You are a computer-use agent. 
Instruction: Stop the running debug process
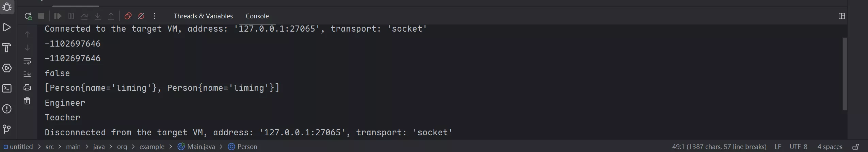pyautogui.click(x=41, y=16)
